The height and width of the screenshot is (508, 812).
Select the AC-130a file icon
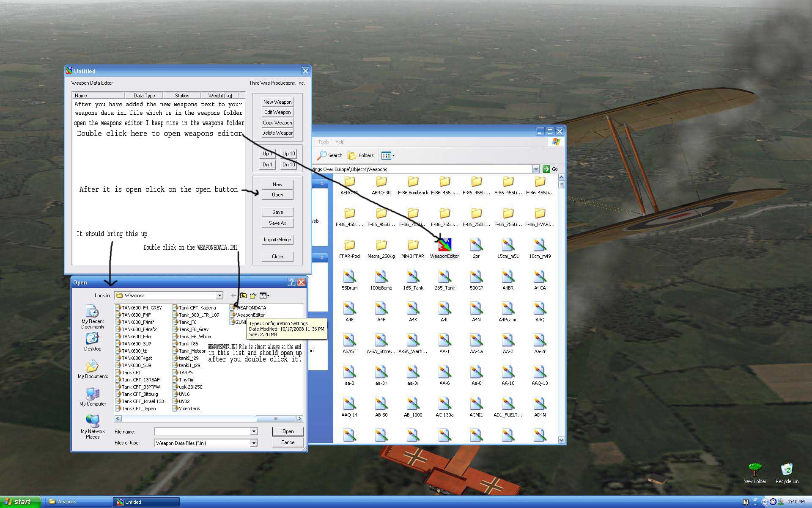point(444,407)
